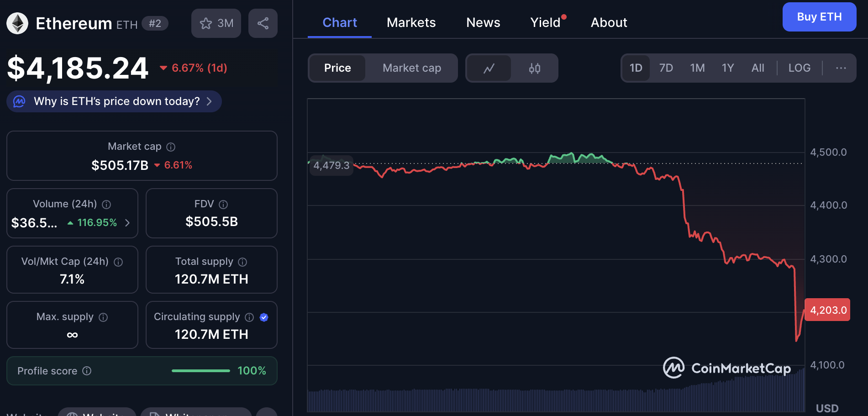Click the Profile score info icon
The image size is (868, 416).
coord(87,371)
